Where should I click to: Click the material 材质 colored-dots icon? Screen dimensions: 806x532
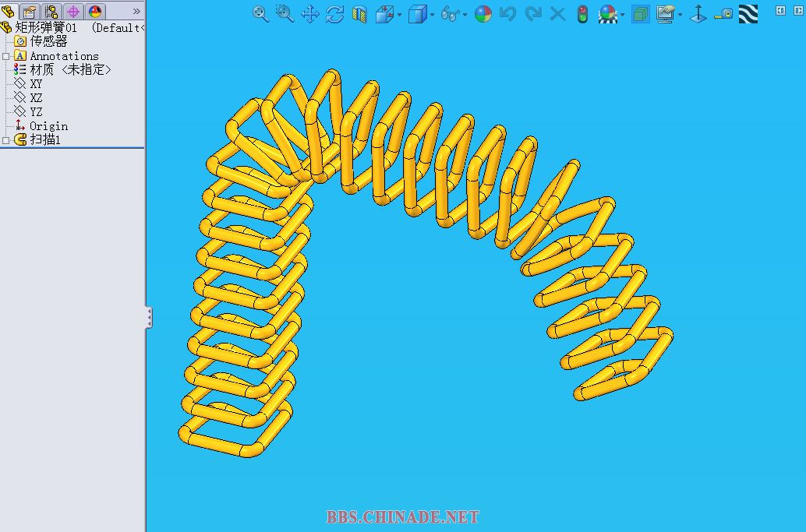(19, 69)
